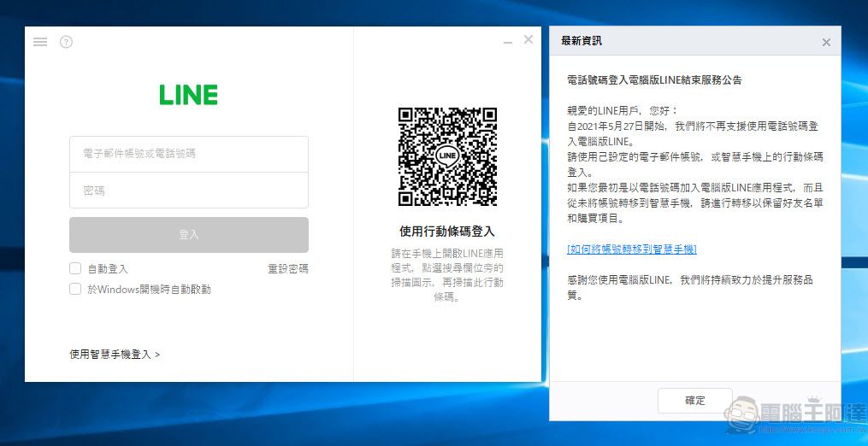Screen dimensions: 868x446
Task: Click the help question mark icon
Action: pyautogui.click(x=66, y=42)
